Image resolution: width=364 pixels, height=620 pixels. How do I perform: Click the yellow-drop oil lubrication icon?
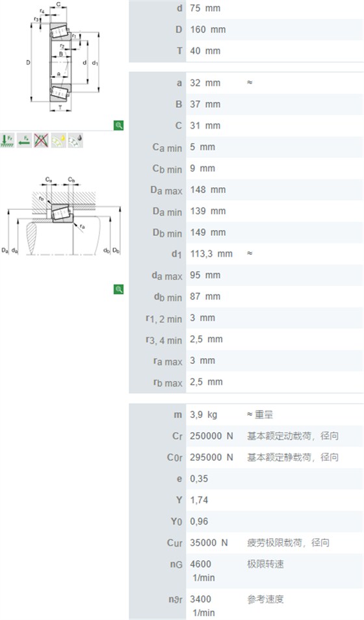coord(58,140)
